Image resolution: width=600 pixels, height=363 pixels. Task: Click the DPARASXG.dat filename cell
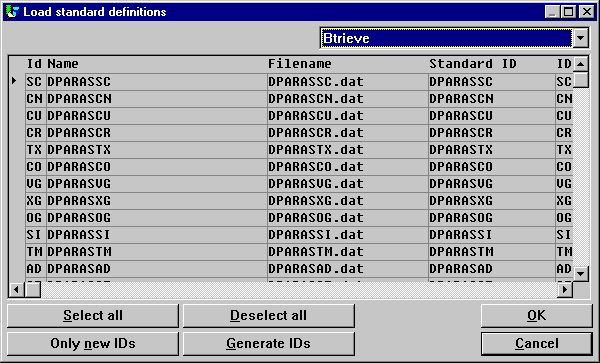347,201
